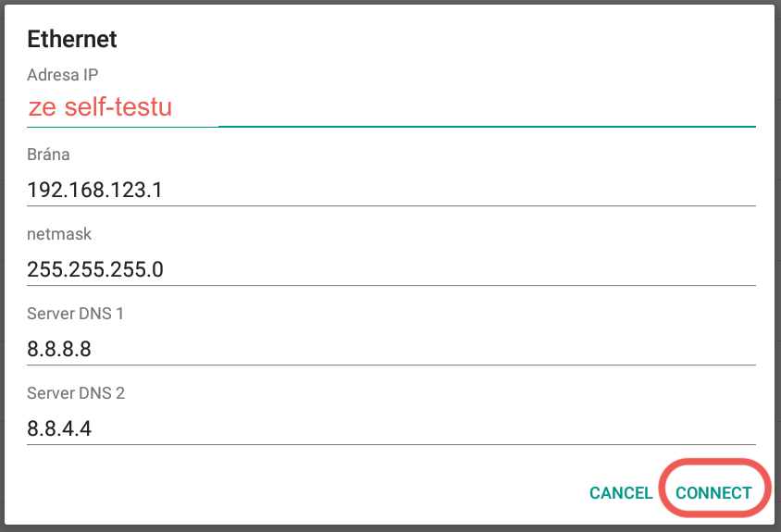
Task: Click the "Brána" label text
Action: (49, 155)
